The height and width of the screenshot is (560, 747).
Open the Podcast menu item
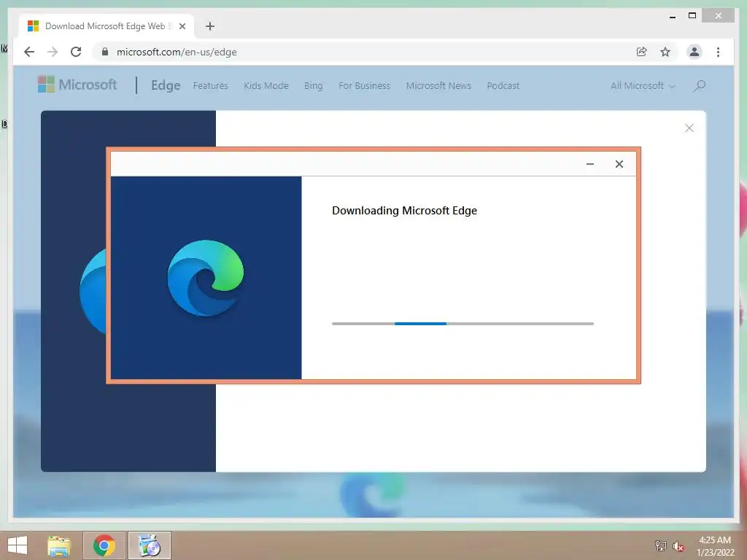tap(503, 86)
